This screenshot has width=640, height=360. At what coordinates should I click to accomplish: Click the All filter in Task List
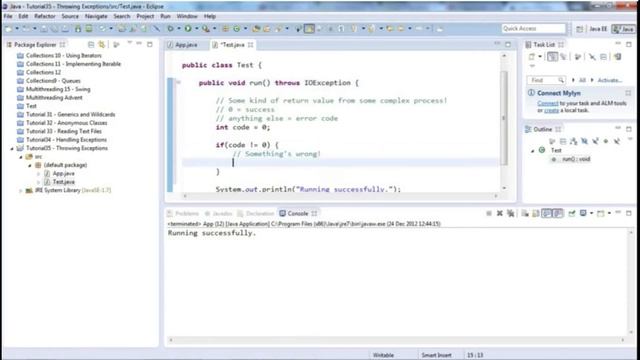(582, 80)
